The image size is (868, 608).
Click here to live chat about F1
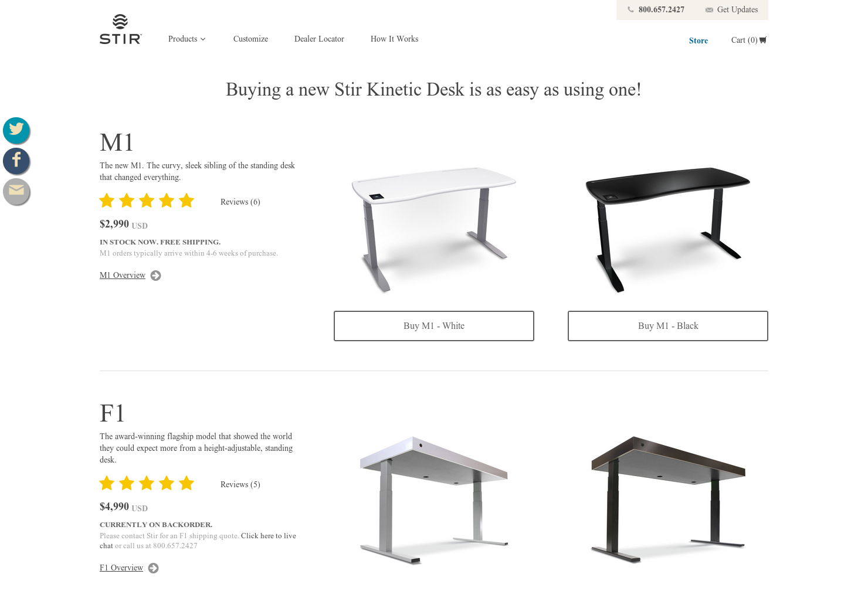pos(269,535)
